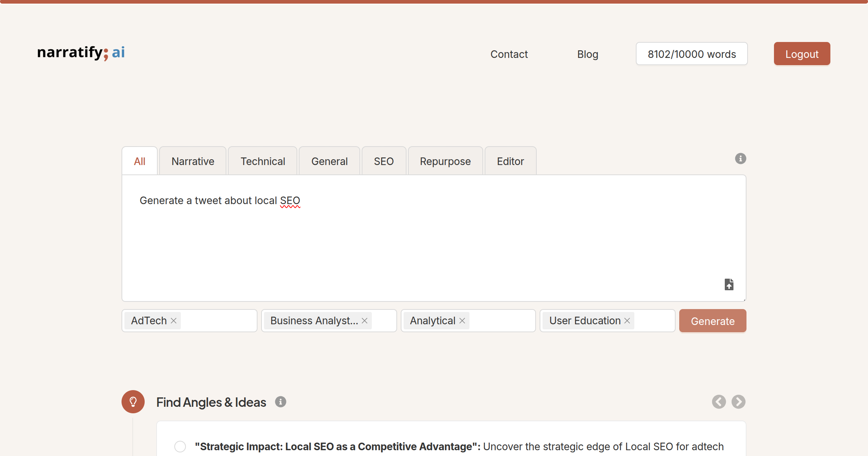Remove the Analytical tag

click(462, 321)
